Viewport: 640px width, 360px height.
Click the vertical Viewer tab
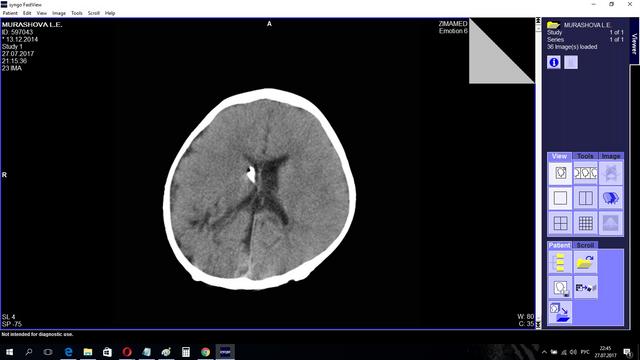tap(634, 43)
